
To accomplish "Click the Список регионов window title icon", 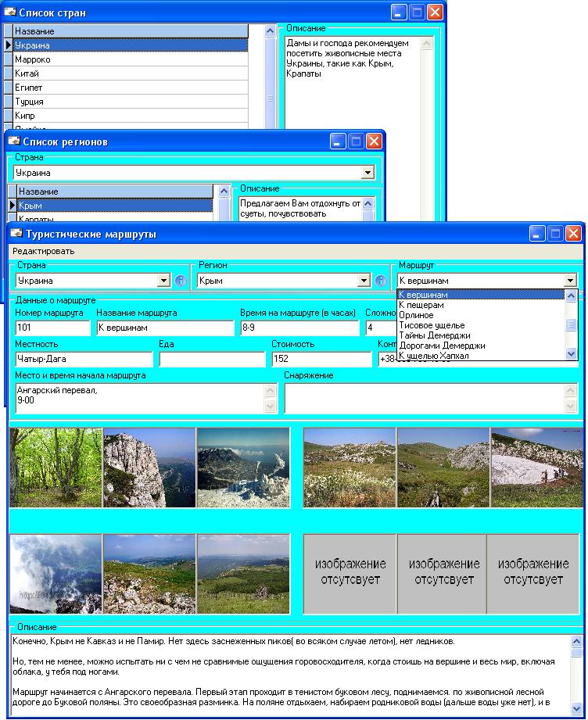I will [x=14, y=141].
